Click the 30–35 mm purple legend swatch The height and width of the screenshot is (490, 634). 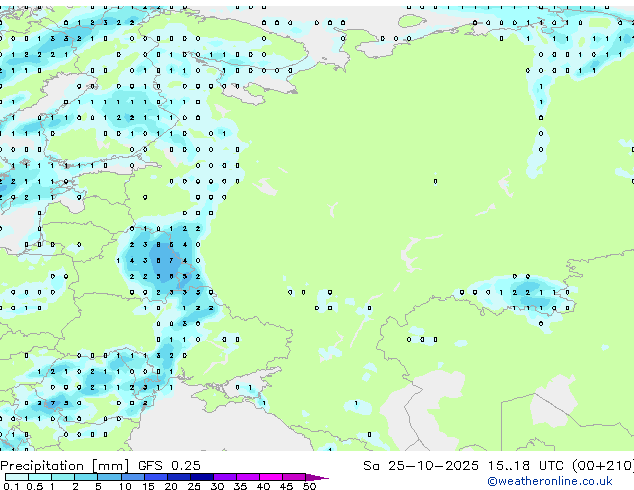tap(224, 477)
